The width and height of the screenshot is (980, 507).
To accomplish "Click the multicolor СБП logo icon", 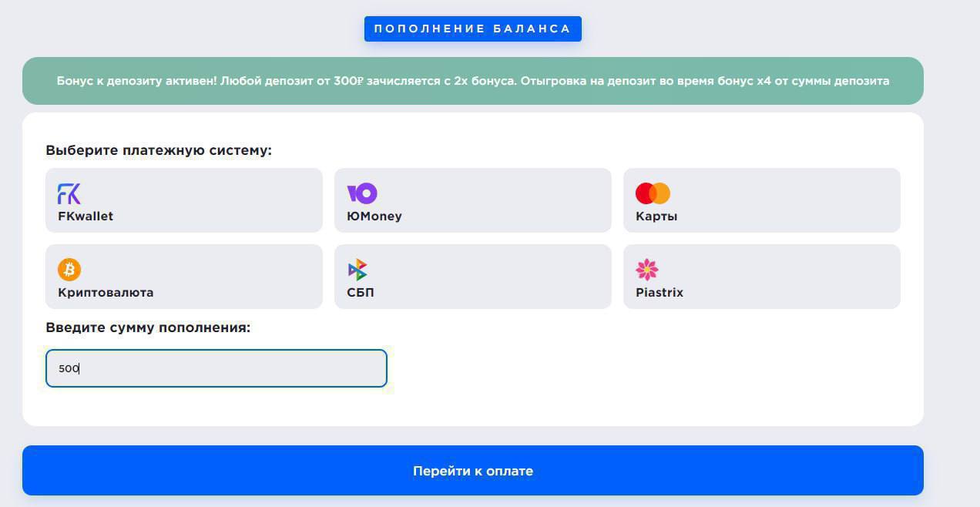I will tap(357, 270).
